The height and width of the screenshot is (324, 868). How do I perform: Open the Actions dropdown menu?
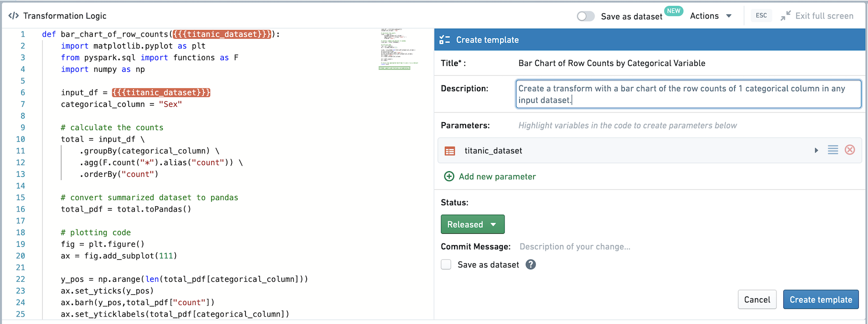pyautogui.click(x=711, y=16)
